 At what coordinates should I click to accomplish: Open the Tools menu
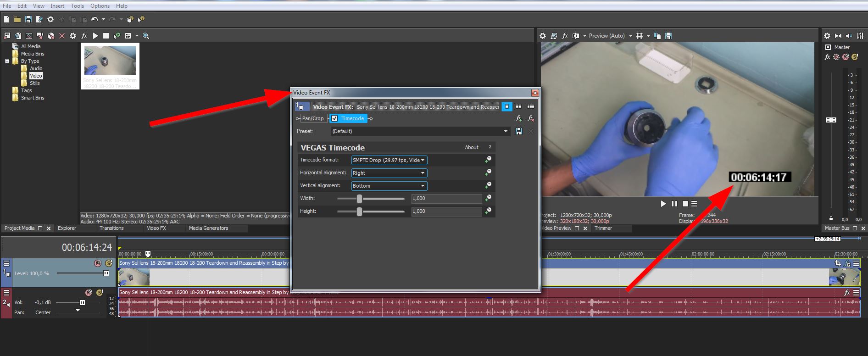77,6
